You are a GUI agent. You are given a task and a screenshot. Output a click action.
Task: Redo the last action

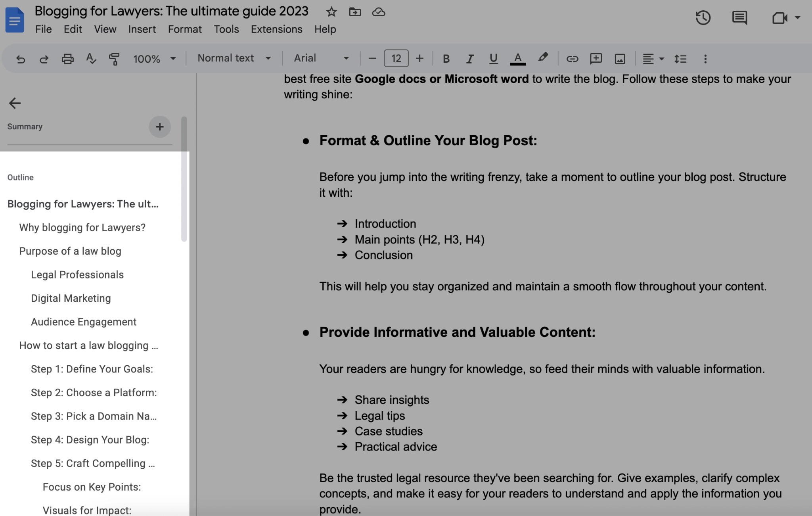click(x=44, y=59)
